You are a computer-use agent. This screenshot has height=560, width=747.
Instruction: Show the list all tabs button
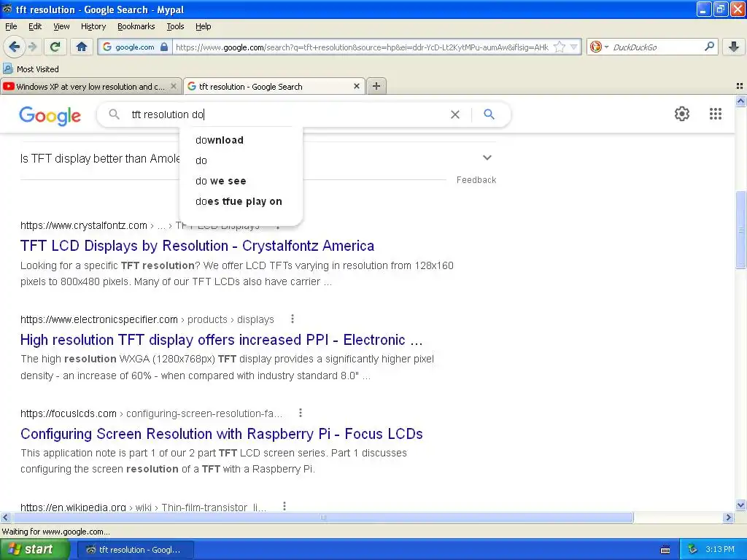point(740,86)
